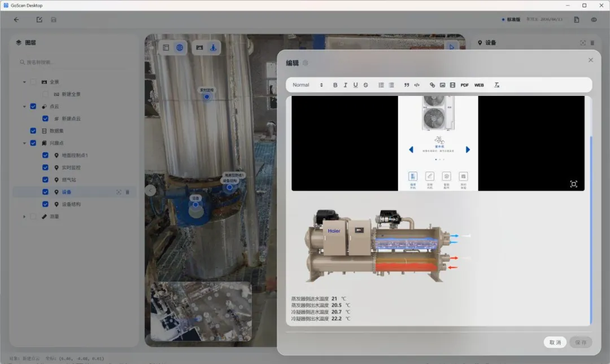Expand the 测量 tree group
The width and height of the screenshot is (610, 364).
coord(24,217)
